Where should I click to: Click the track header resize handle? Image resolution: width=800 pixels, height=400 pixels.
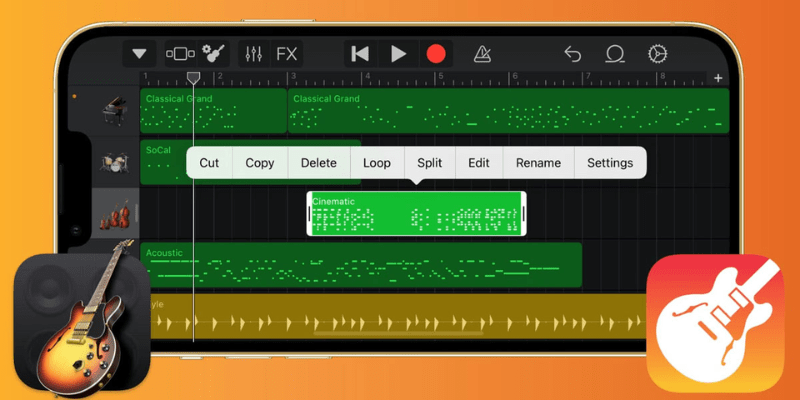pyautogui.click(x=136, y=213)
